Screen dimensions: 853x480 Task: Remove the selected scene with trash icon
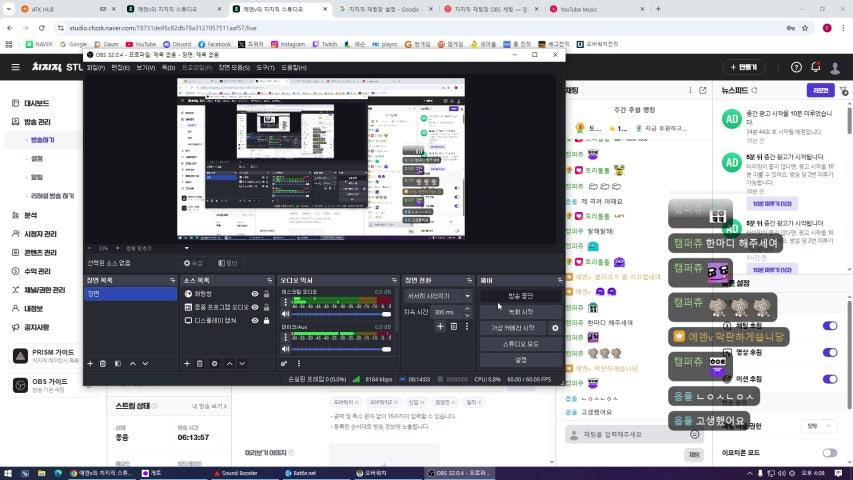(x=103, y=363)
